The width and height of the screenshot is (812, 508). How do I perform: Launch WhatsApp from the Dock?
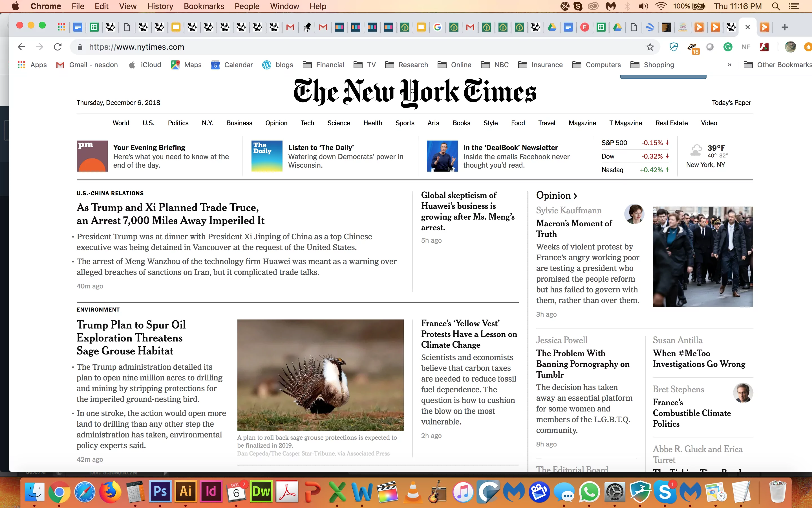[x=589, y=492]
